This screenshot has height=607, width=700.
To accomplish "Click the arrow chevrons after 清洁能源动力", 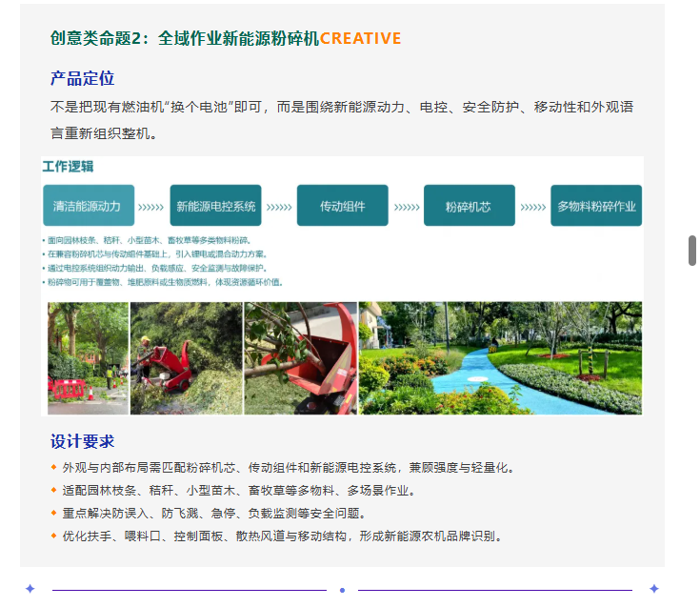I will tap(150, 207).
